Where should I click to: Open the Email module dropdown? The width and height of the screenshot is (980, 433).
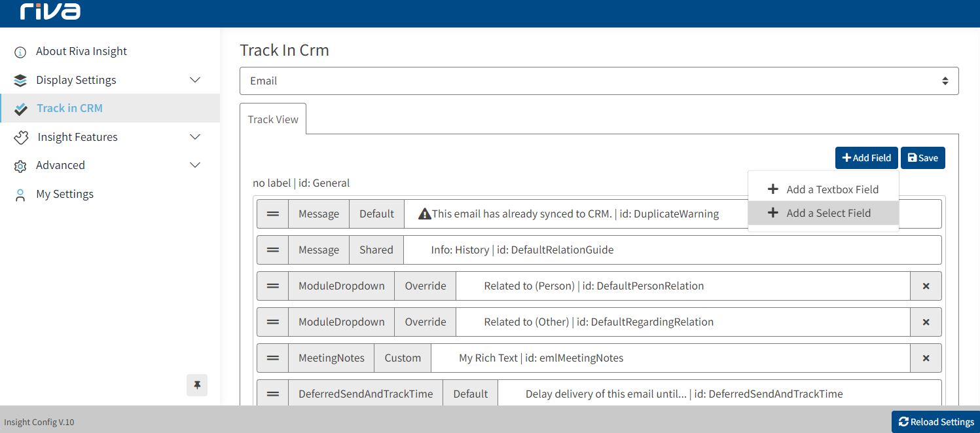598,81
